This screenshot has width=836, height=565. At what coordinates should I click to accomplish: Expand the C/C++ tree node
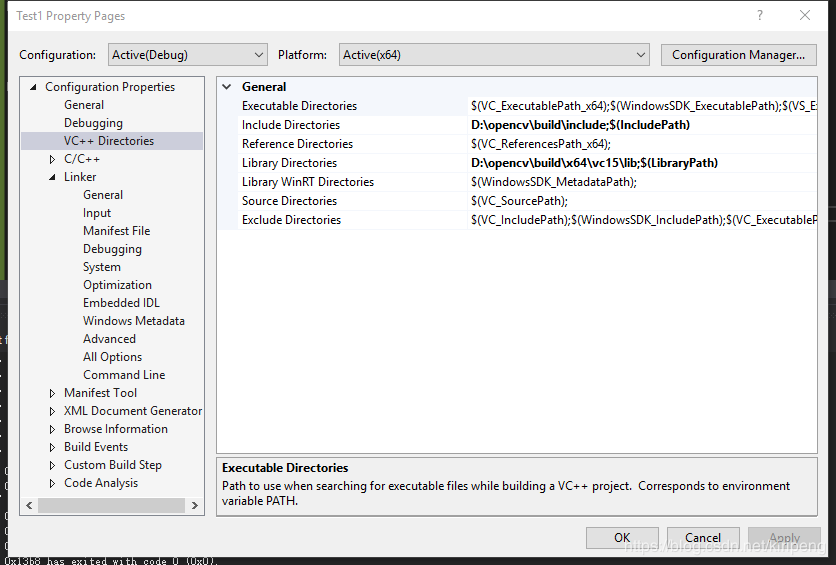click(x=53, y=159)
